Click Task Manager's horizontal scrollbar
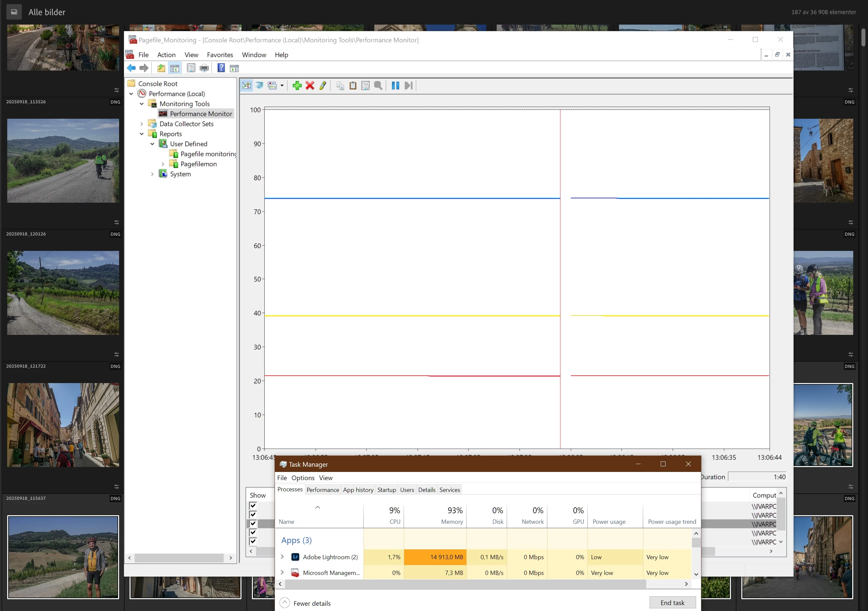 tap(465, 584)
